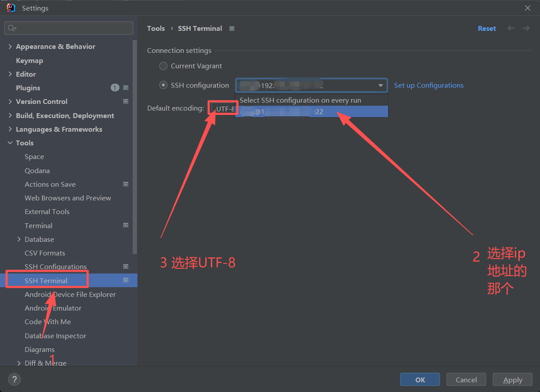Open the Terminal settings page

(39, 226)
